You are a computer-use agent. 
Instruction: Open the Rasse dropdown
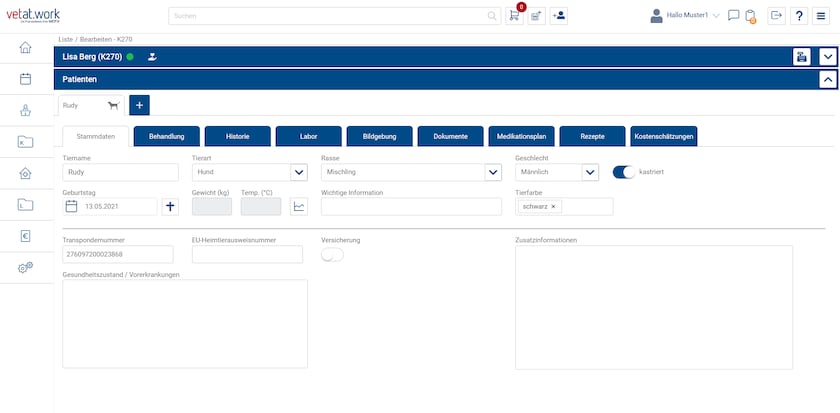(x=493, y=172)
